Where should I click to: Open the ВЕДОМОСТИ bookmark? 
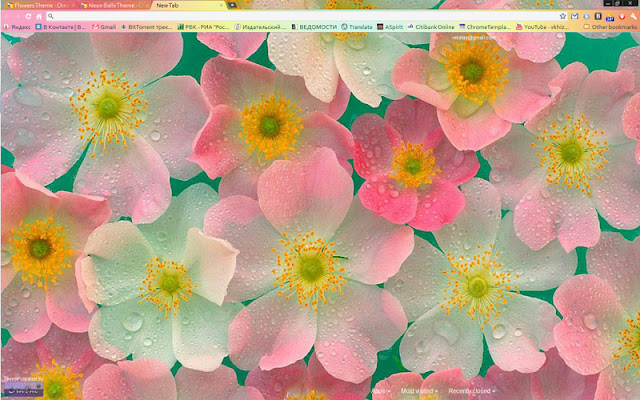(314, 27)
